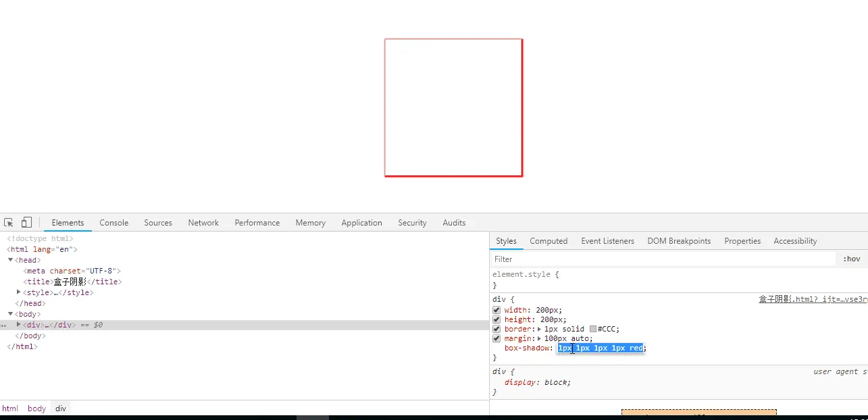Open the #CCC border color swatch
This screenshot has height=420, width=868.
(593, 329)
